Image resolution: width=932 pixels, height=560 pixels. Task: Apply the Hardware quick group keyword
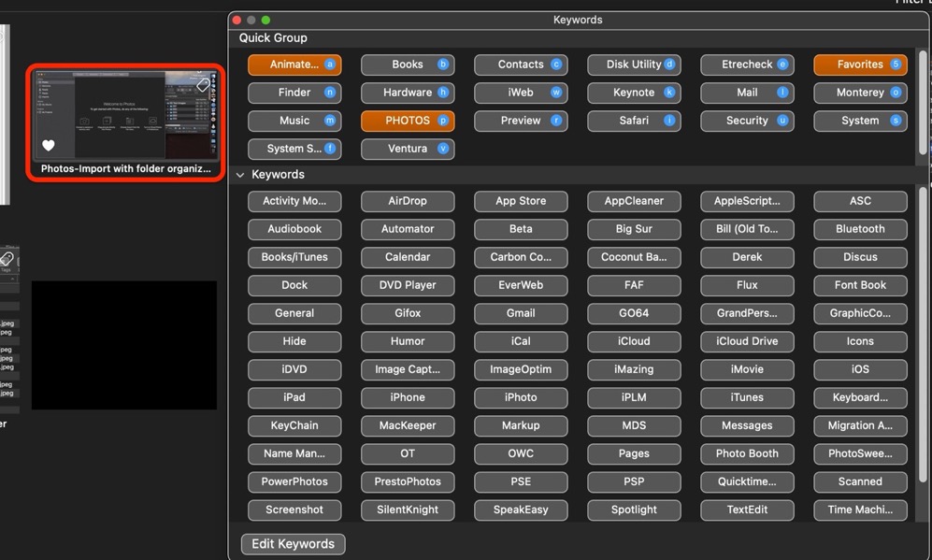point(408,93)
